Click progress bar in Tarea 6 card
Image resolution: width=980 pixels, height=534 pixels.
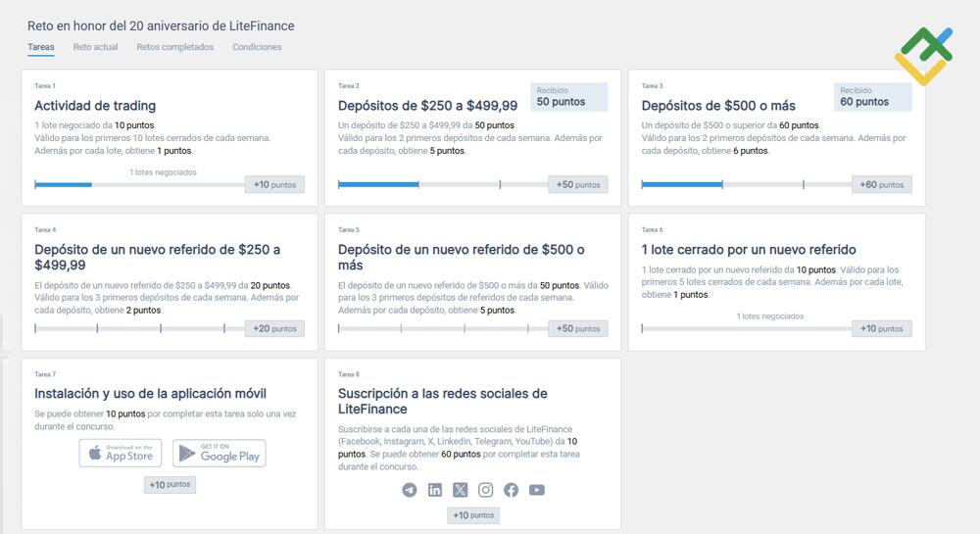point(746,328)
